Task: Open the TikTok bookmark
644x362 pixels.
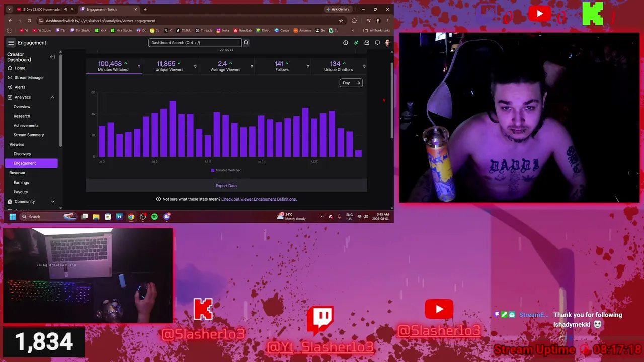Action: [x=184, y=30]
